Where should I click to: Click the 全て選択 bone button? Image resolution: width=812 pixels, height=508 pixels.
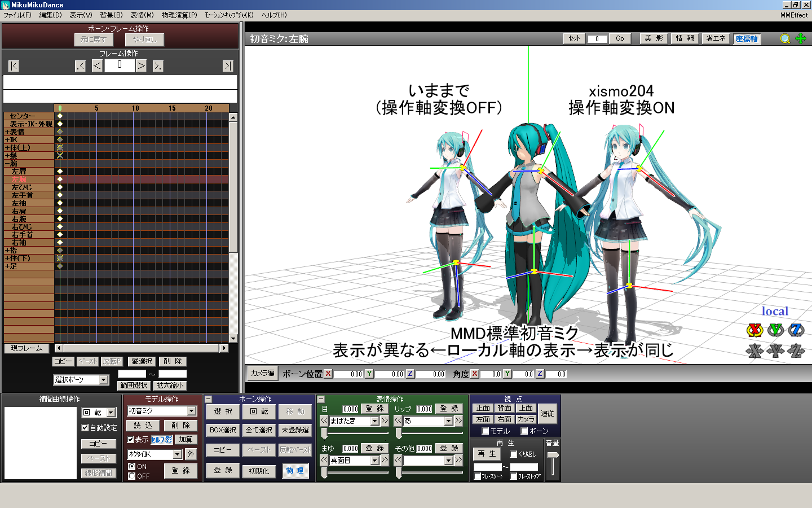259,430
